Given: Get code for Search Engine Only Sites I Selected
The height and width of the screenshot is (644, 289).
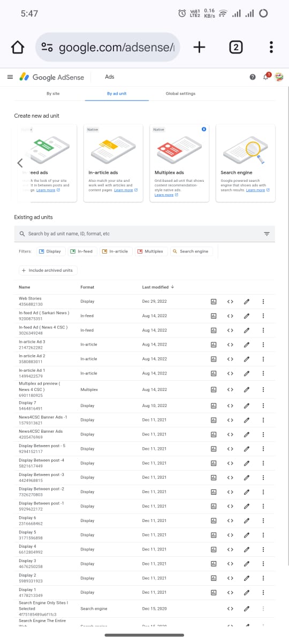Looking at the screenshot, I should click(x=230, y=609).
